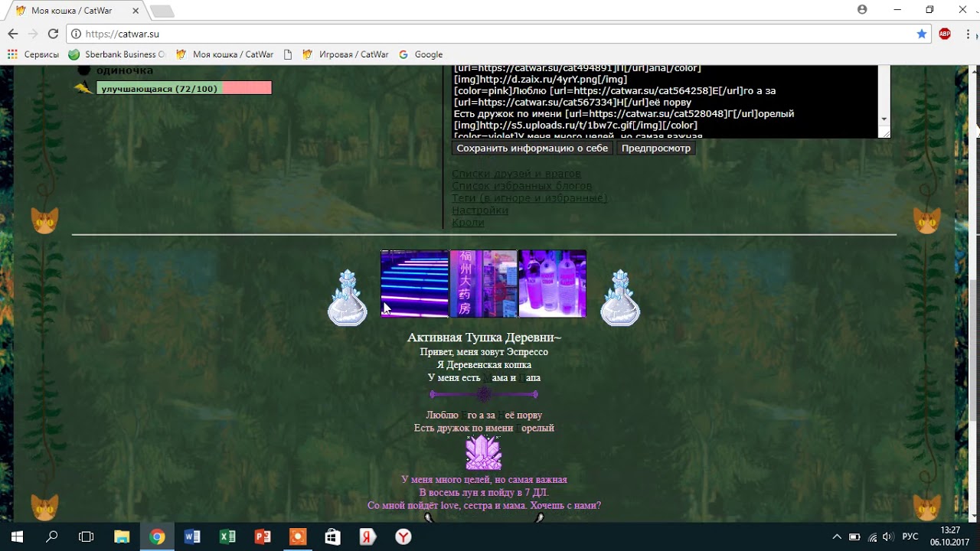Screen dimensions: 980x551
Task: Go back with the browser back arrow
Action: (x=12, y=34)
